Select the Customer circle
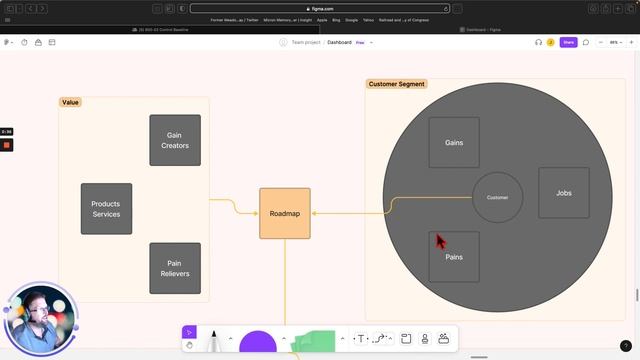This screenshot has height=360, width=640. coord(498,197)
